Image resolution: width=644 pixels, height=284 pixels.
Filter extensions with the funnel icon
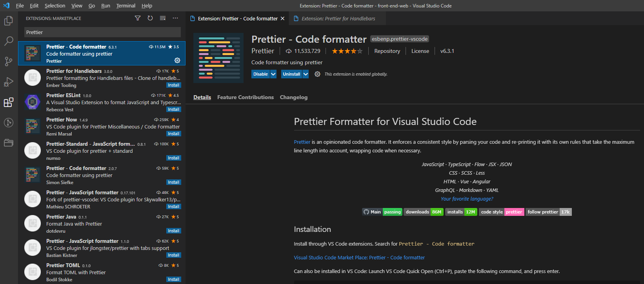click(x=138, y=18)
